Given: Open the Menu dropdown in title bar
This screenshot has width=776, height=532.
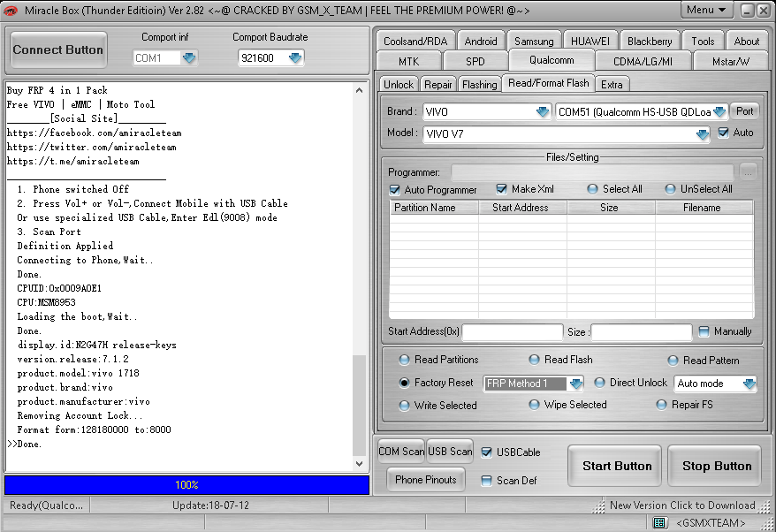Looking at the screenshot, I should 706,10.
